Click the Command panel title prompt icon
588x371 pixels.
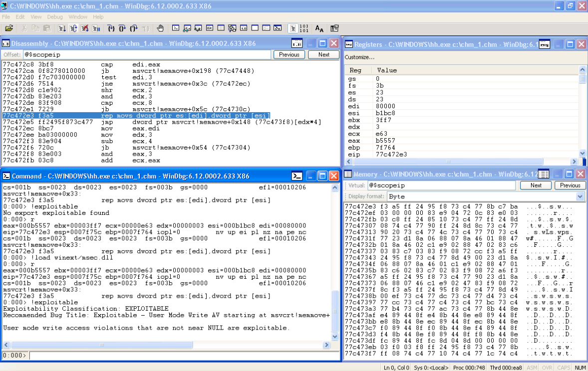pos(297,176)
